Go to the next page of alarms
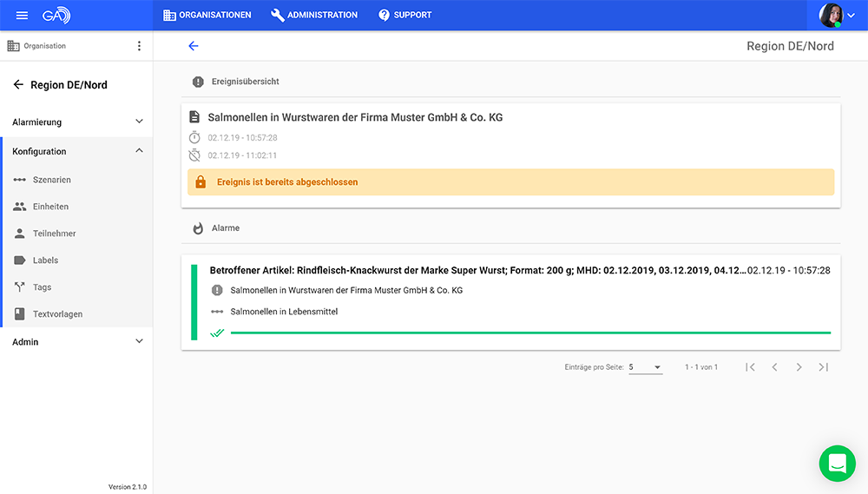The image size is (868, 494). click(799, 367)
